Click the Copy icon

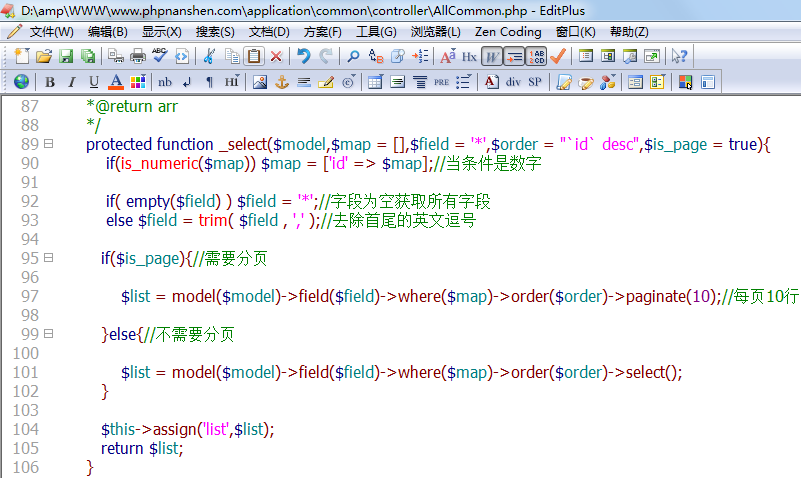pyautogui.click(x=232, y=56)
